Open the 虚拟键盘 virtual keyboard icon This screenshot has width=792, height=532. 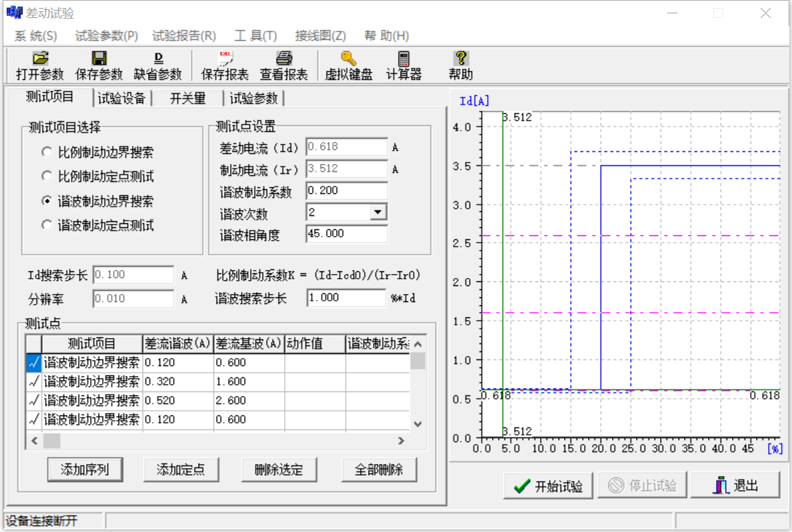[x=348, y=65]
